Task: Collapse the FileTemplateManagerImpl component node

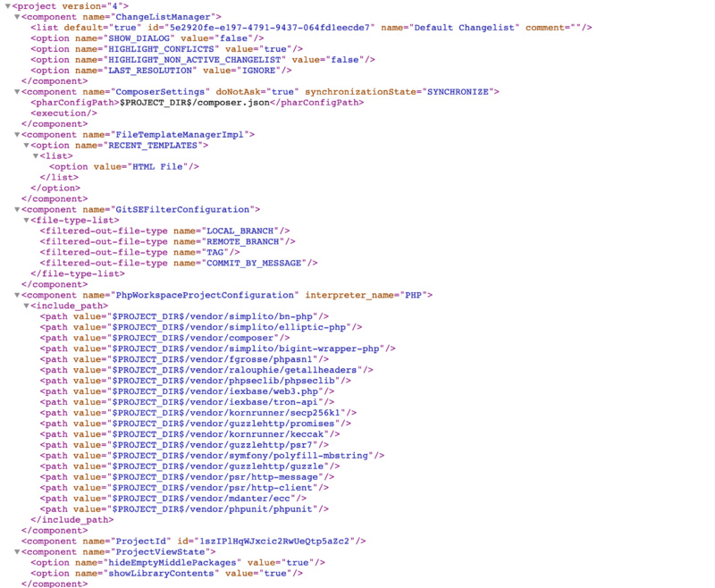Action: [x=16, y=135]
